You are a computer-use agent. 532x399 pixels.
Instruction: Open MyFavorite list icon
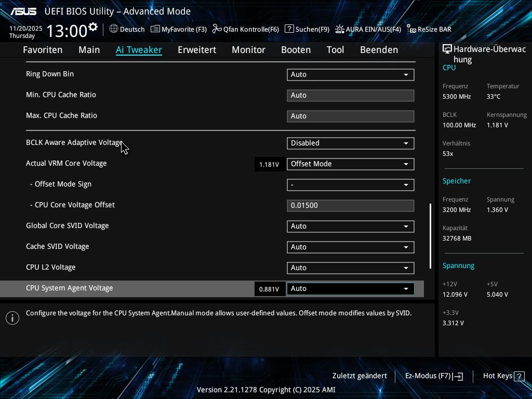point(155,29)
